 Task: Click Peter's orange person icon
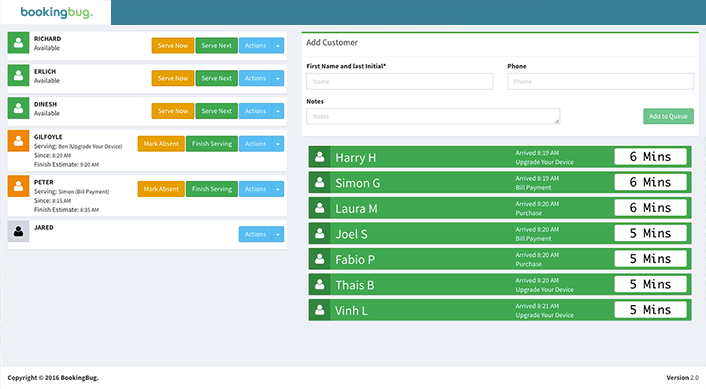[18, 186]
